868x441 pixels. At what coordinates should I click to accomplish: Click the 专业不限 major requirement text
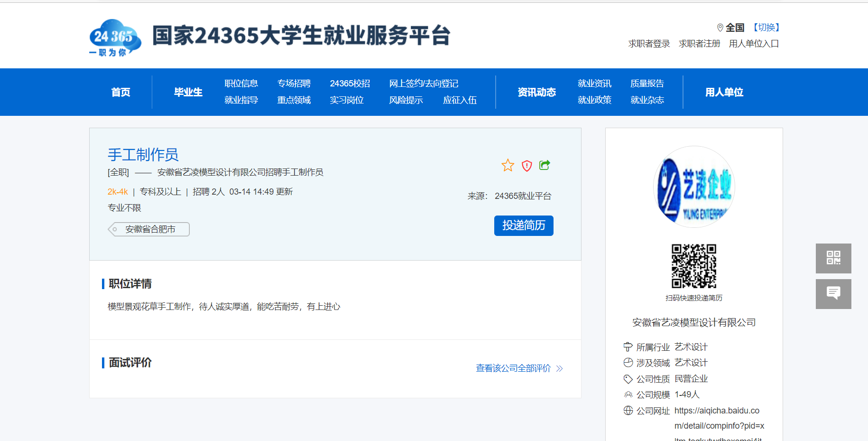click(124, 208)
